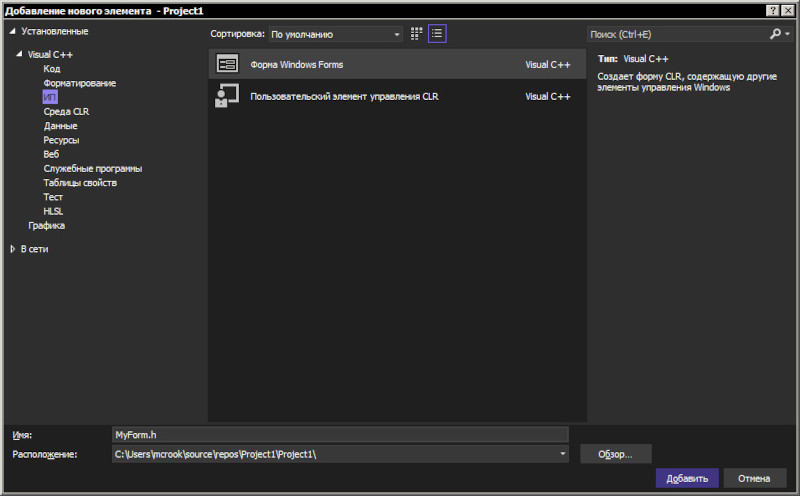
Task: Collapse the Visual C++ tree node
Action: tap(19, 54)
